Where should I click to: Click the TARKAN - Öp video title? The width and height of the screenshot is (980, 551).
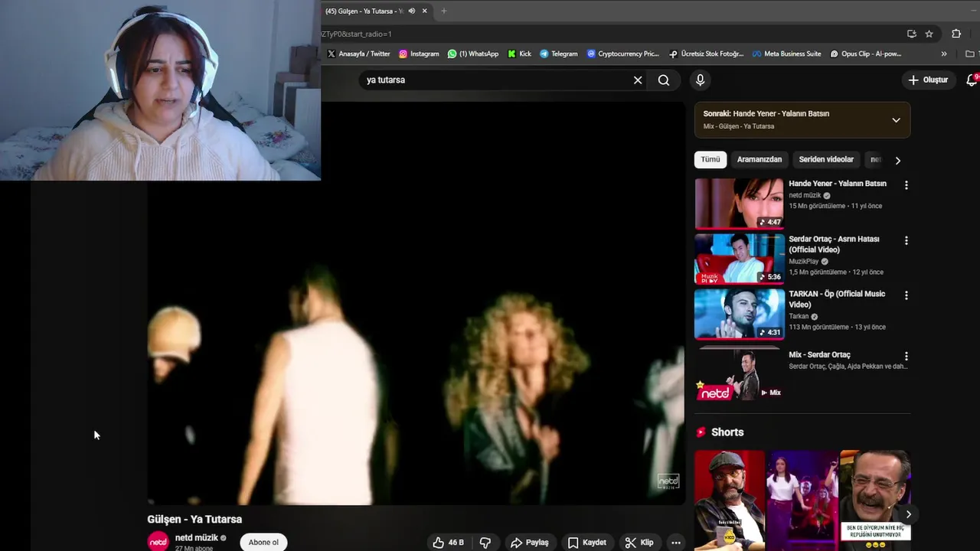click(837, 299)
